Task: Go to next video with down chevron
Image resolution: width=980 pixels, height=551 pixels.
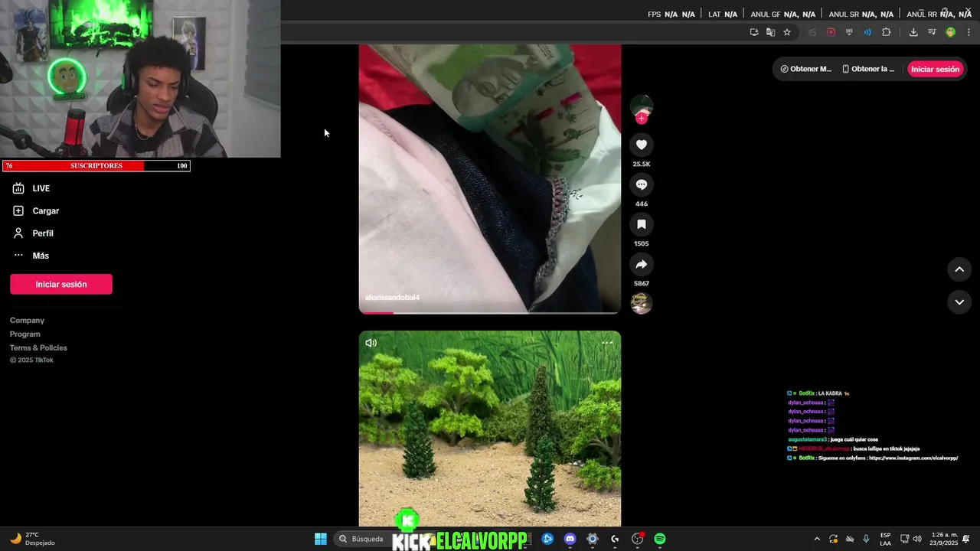Action: tap(959, 302)
